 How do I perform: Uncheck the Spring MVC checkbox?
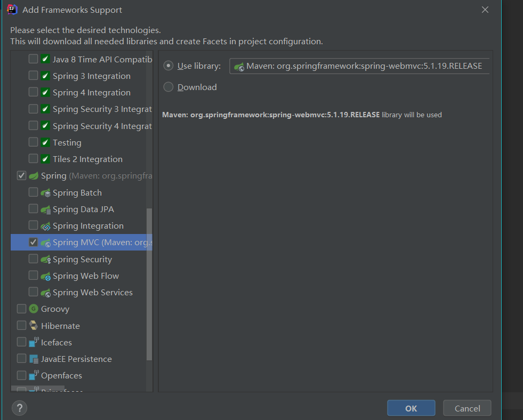point(33,242)
